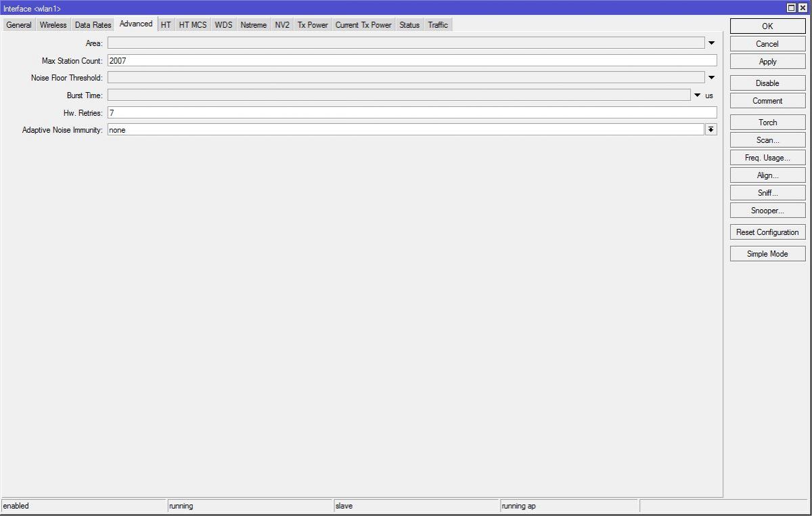Viewport: 812px width, 516px height.
Task: Go to the Data Rates tab
Action: 93,25
